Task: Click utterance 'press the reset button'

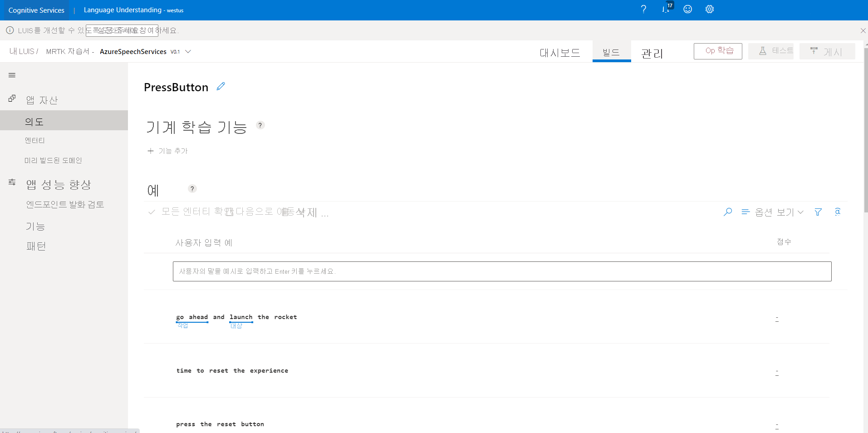Action: click(220, 424)
